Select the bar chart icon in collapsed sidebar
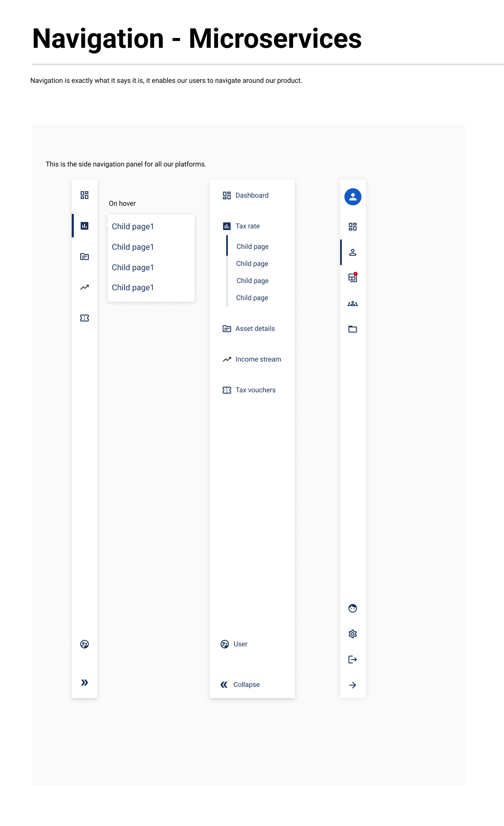 (84, 226)
